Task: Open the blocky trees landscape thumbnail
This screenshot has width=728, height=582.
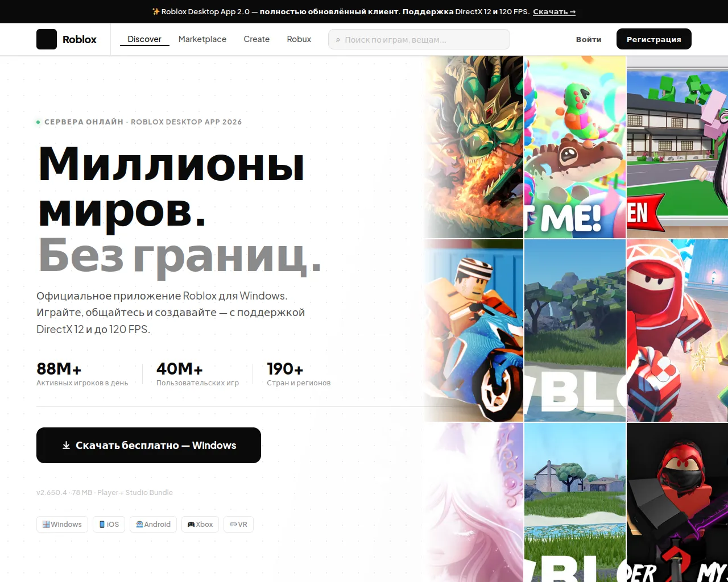Action: coord(575,330)
